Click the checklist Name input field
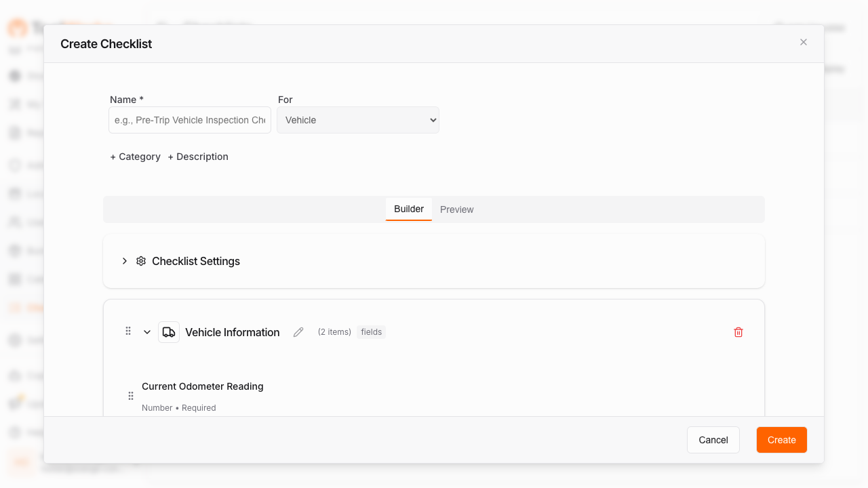 tap(190, 120)
